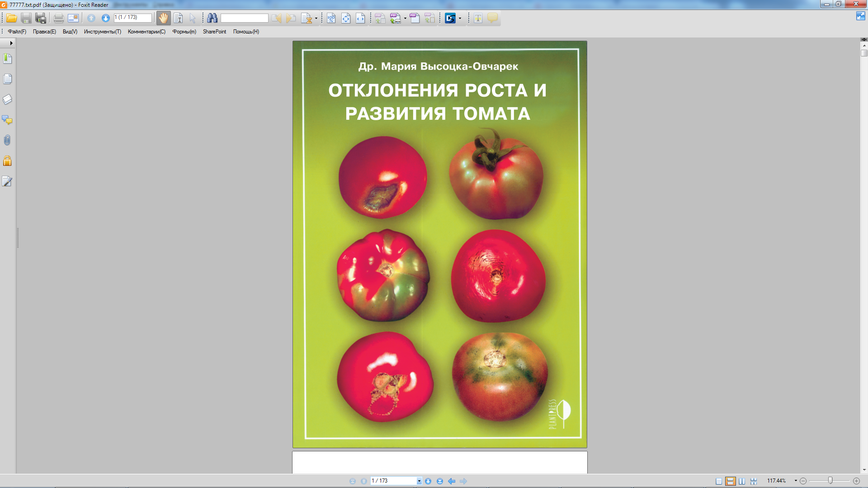Image resolution: width=868 pixels, height=488 pixels.
Task: Click the Print icon in toolbar
Action: point(58,18)
